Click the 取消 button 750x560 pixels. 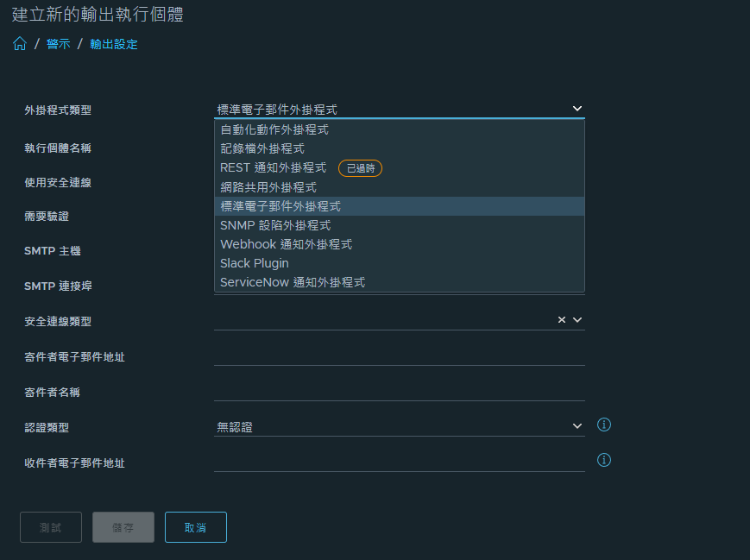[x=196, y=527]
